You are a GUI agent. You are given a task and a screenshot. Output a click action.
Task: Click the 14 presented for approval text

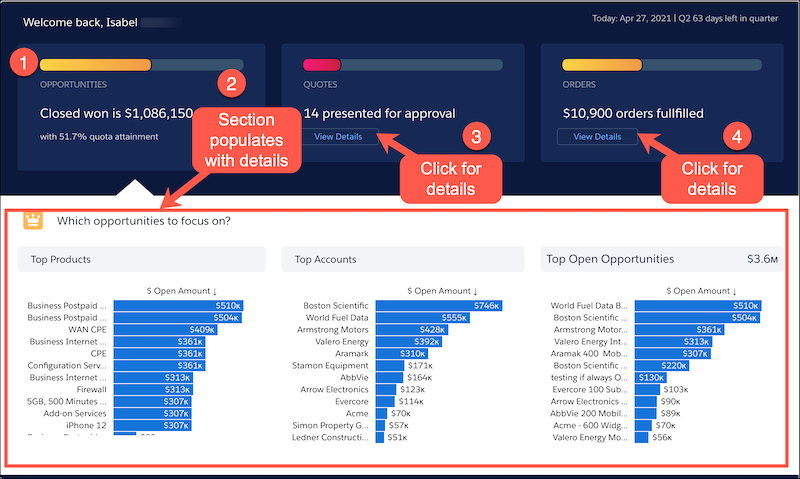[380, 113]
